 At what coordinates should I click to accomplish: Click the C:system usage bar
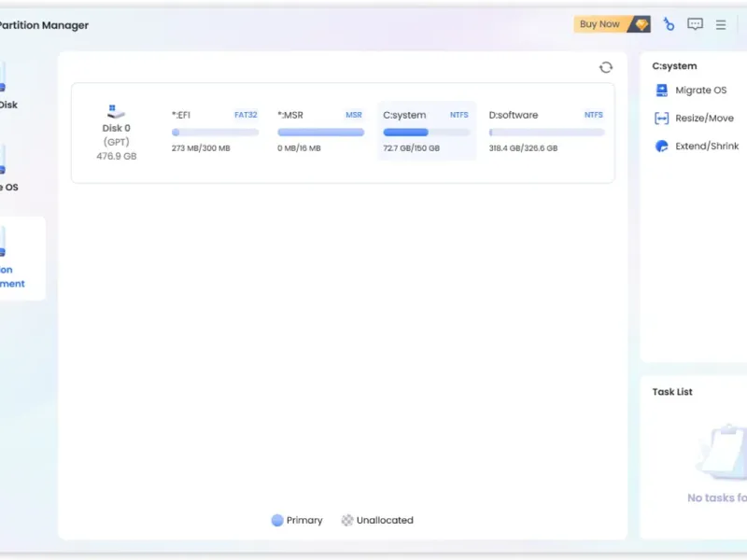click(x=427, y=133)
